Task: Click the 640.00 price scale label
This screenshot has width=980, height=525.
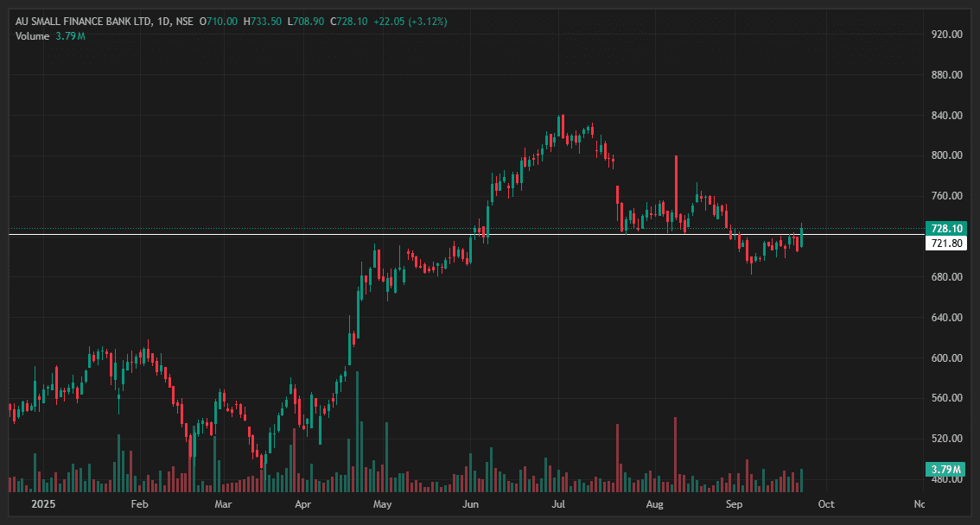Action: [947, 318]
